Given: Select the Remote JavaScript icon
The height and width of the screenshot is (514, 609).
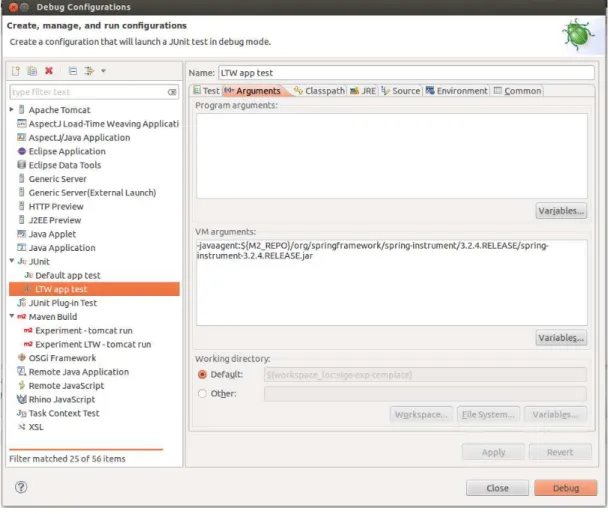Looking at the screenshot, I should click(22, 385).
